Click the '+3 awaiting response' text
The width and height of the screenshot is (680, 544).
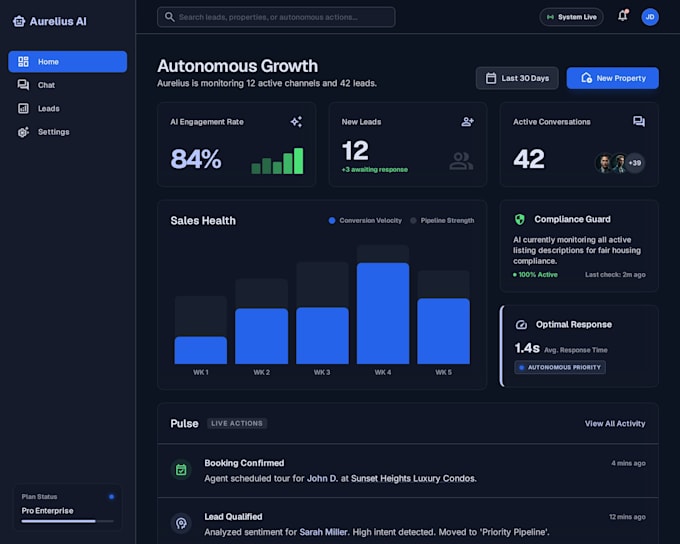click(x=375, y=169)
